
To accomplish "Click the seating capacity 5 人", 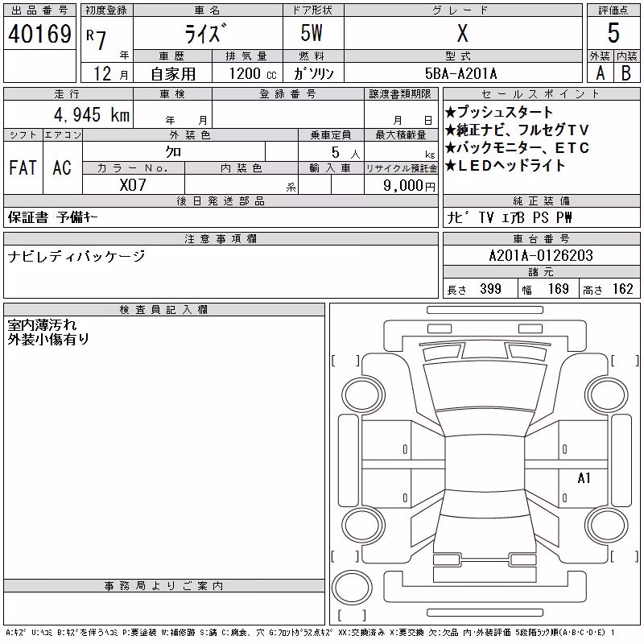I will (x=345, y=153).
